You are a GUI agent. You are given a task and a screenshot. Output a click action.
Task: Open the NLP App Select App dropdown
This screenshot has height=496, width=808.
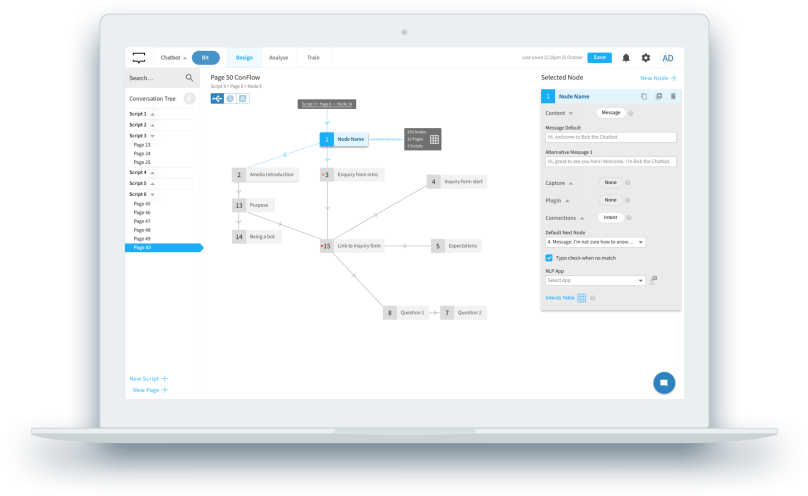coord(595,281)
